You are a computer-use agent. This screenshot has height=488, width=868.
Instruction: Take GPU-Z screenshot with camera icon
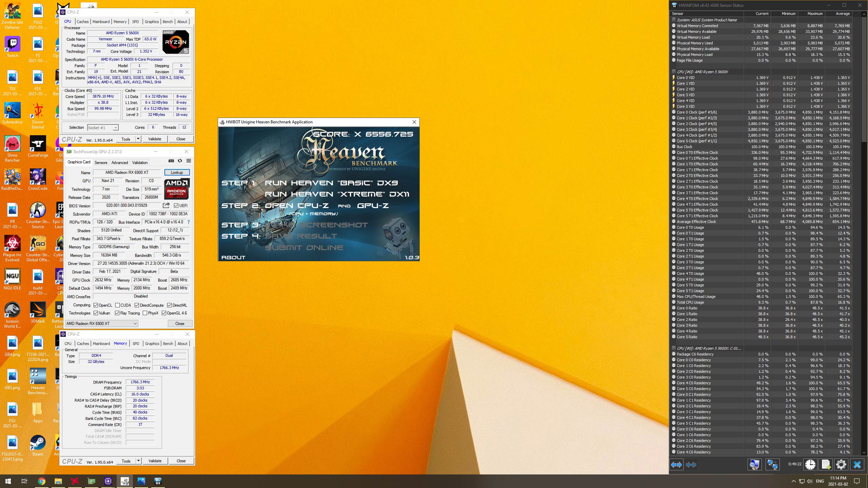pos(171,161)
